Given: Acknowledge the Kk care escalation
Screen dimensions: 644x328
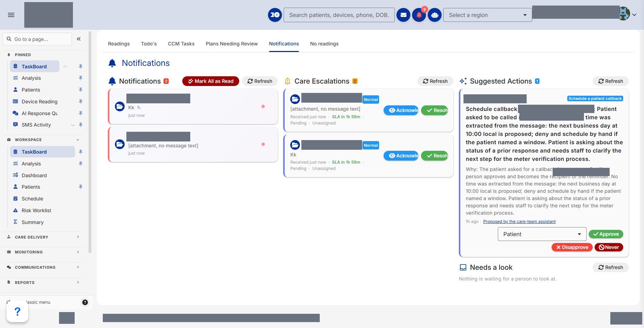Looking at the screenshot, I should coord(401,156).
